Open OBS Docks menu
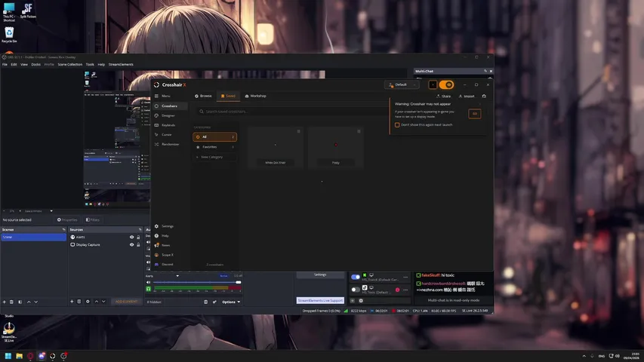Viewport: 644px width, 362px height. click(36, 64)
